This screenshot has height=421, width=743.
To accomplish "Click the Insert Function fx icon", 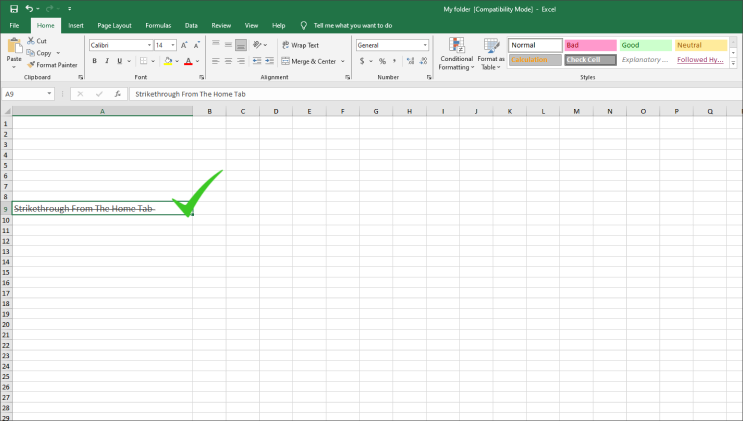I will 118,94.
